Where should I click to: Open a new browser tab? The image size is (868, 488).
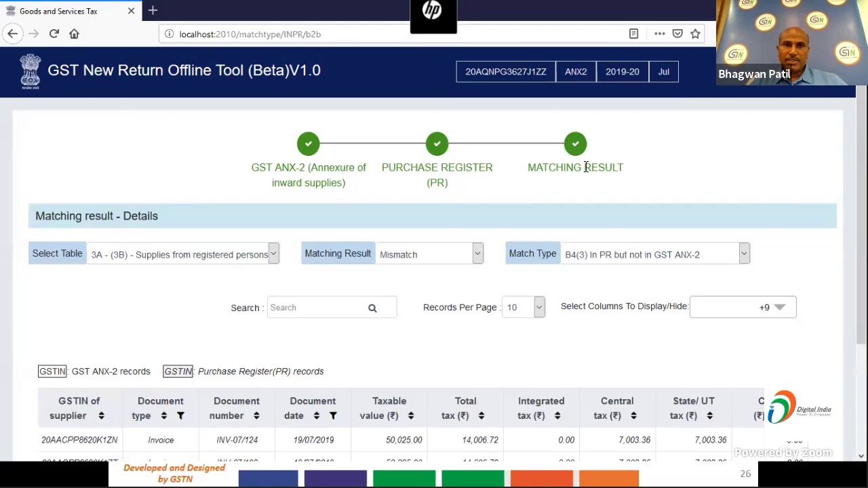(153, 10)
